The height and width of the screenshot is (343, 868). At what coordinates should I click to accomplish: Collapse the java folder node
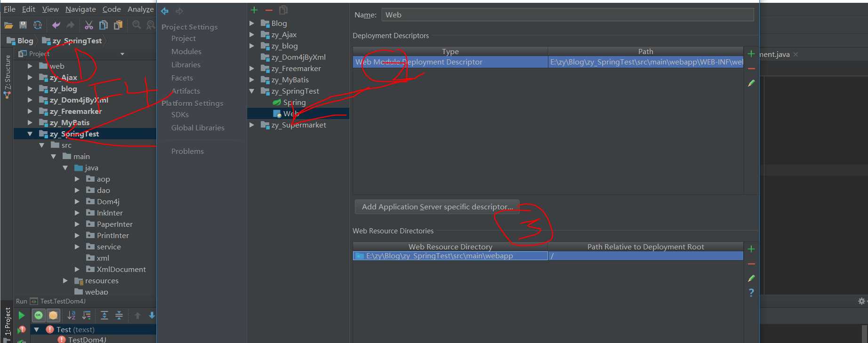pyautogui.click(x=65, y=168)
